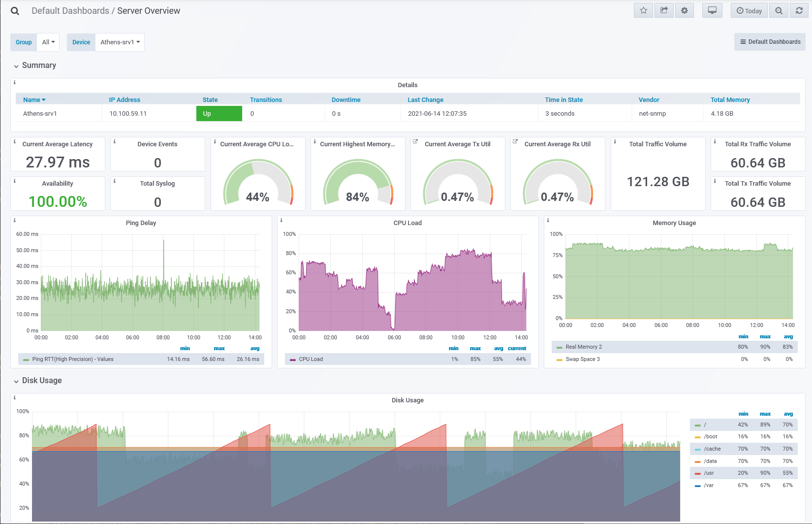Open the Default Dashboards menu button
Screen dimensions: 812x524
click(770, 42)
